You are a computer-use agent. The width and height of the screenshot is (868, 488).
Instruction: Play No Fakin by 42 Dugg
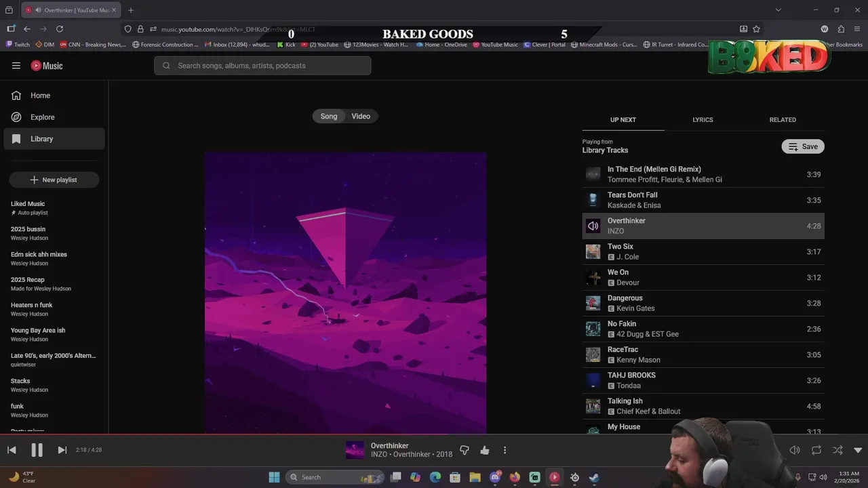tap(703, 329)
